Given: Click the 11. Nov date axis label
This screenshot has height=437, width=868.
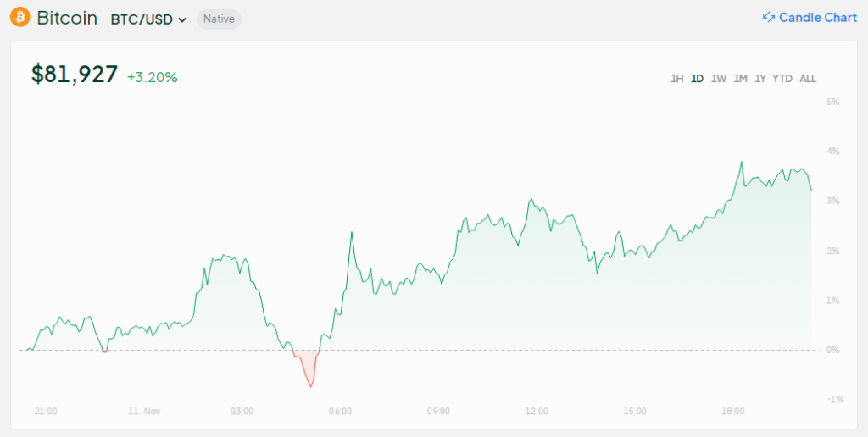Looking at the screenshot, I should click(144, 412).
